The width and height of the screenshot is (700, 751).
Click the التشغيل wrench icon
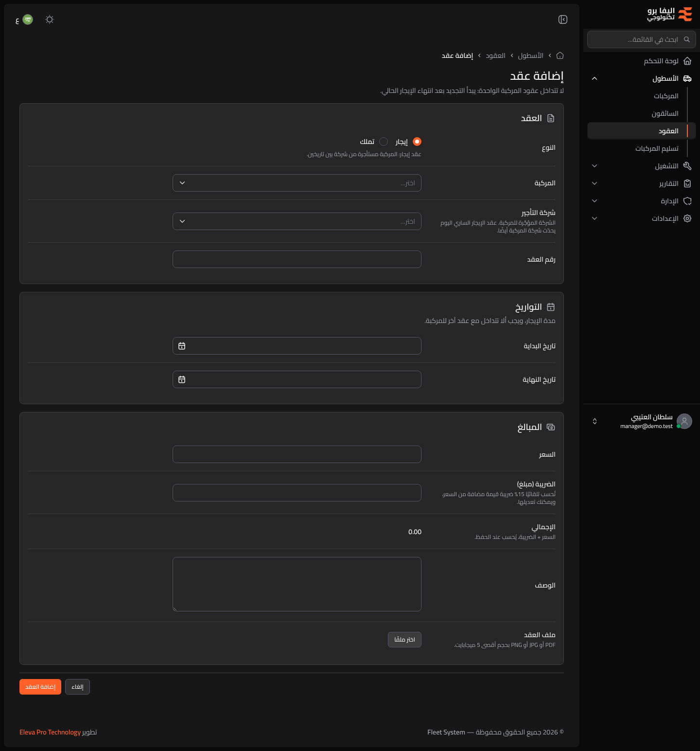tap(687, 166)
